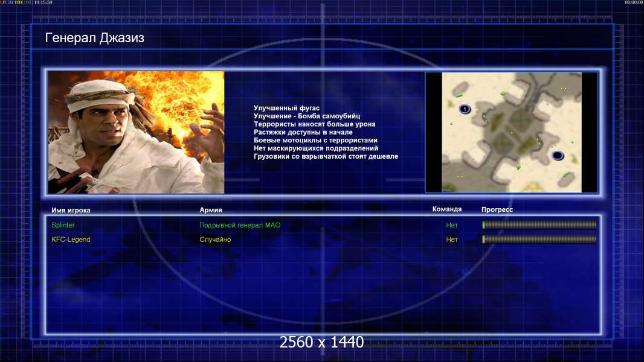This screenshot has height=362, width=644.
Task: Click the timer 00:00:00
Action: coord(633,2)
